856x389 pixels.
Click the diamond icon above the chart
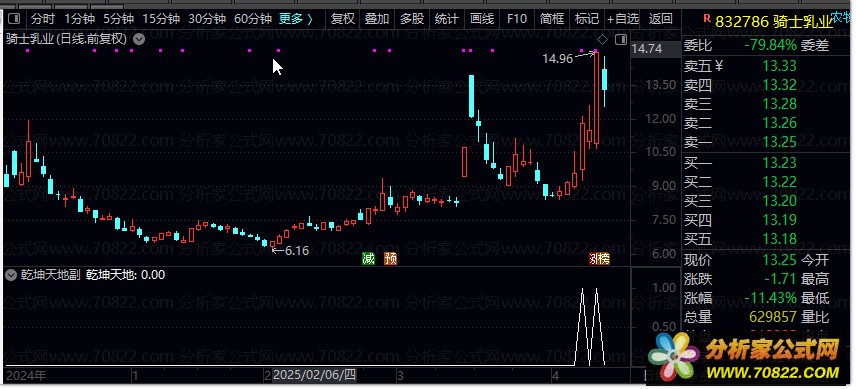602,40
